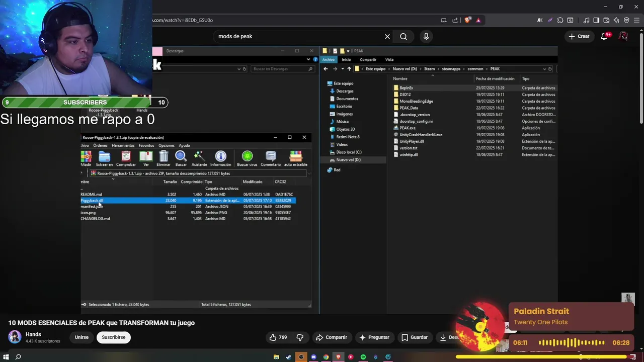This screenshot has width=644, height=362.
Task: Click Buscar en Descargas search field
Action: click(x=282, y=69)
